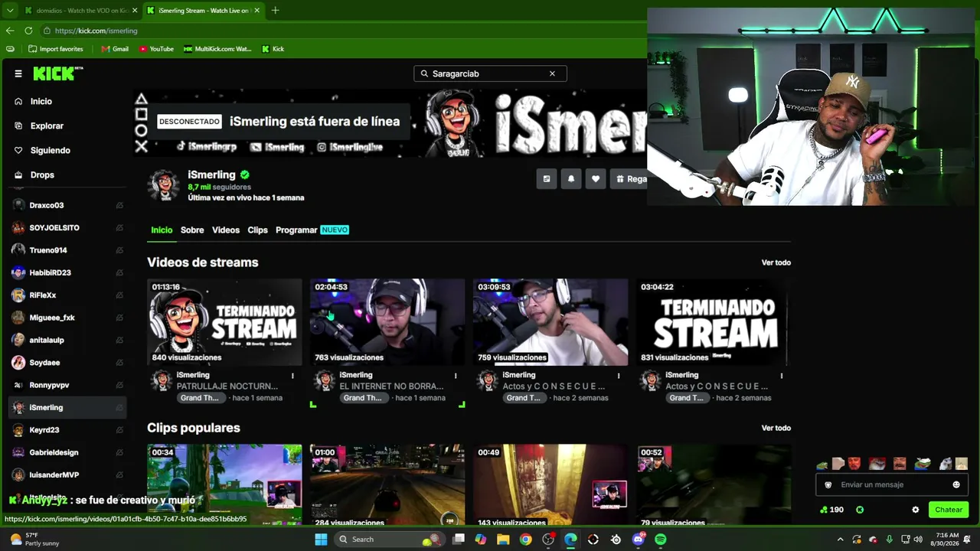The width and height of the screenshot is (980, 551).
Task: Play the 01:00 popular clip
Action: pos(387,485)
